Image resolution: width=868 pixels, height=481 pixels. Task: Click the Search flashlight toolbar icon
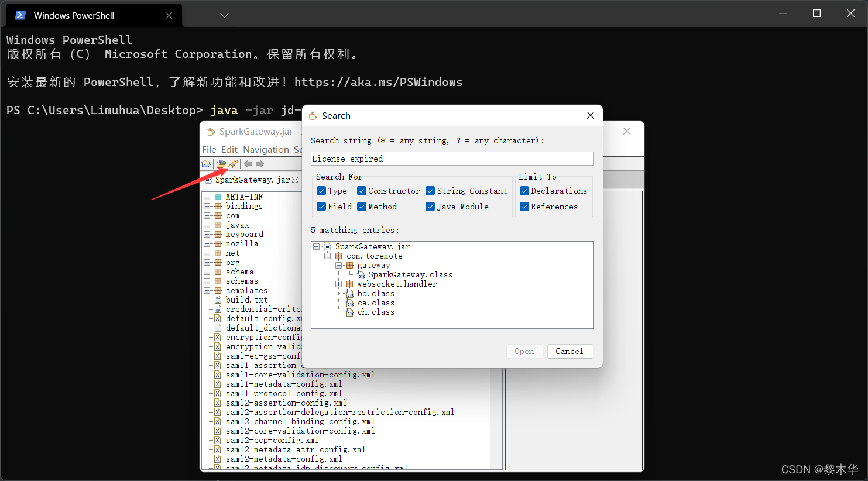(x=233, y=164)
